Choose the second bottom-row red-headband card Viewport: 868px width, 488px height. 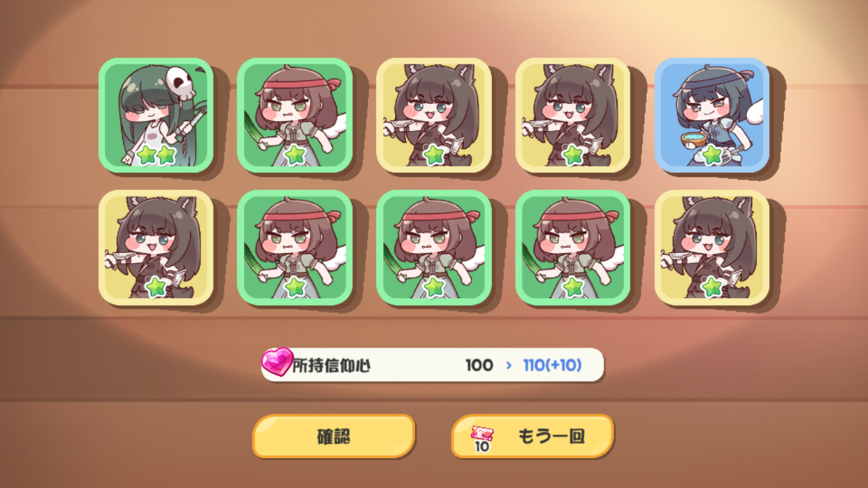[295, 247]
